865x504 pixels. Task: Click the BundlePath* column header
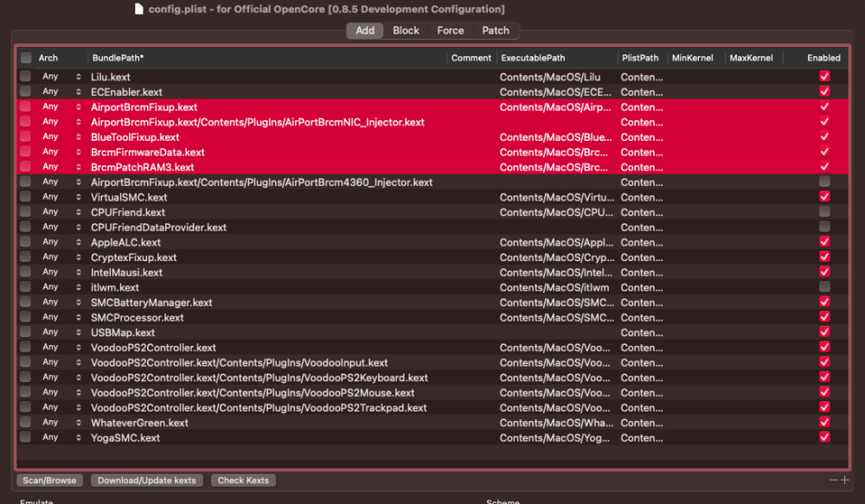[118, 57]
